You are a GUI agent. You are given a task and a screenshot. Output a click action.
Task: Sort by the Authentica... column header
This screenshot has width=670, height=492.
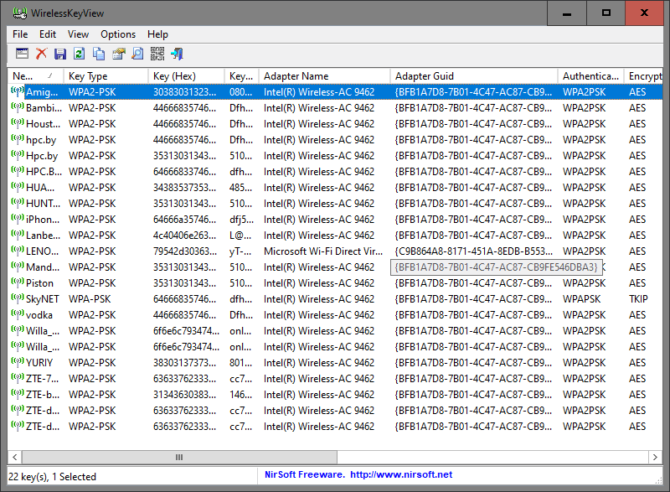tap(591, 76)
